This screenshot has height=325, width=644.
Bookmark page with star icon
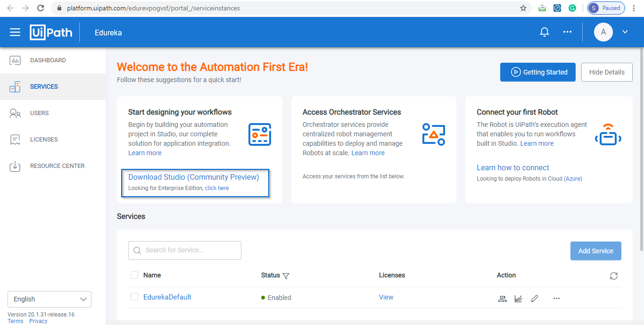pos(523,8)
